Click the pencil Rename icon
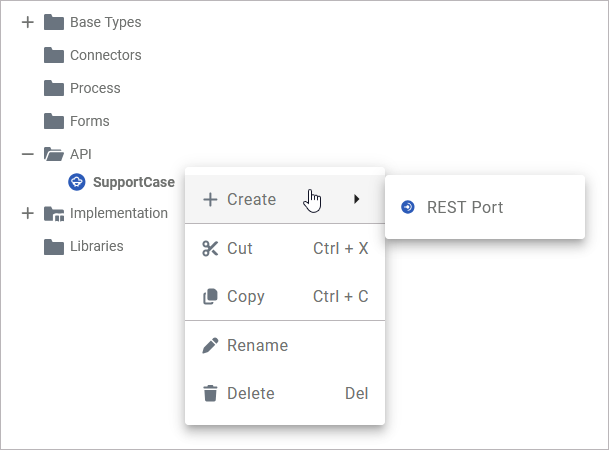Image resolution: width=609 pixels, height=450 pixels. coord(210,345)
